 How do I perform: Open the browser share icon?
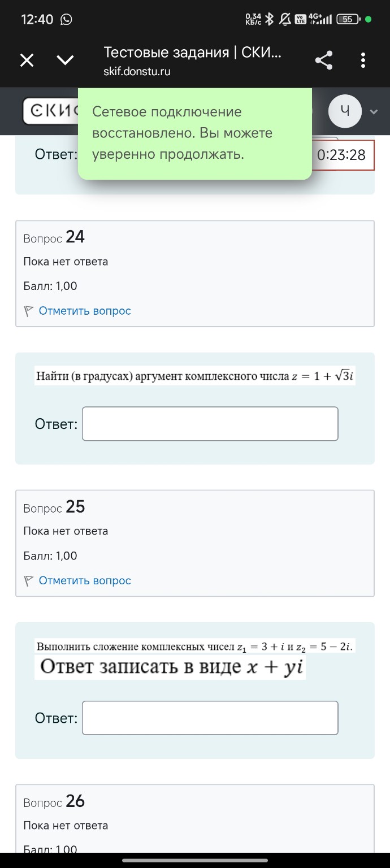click(324, 60)
